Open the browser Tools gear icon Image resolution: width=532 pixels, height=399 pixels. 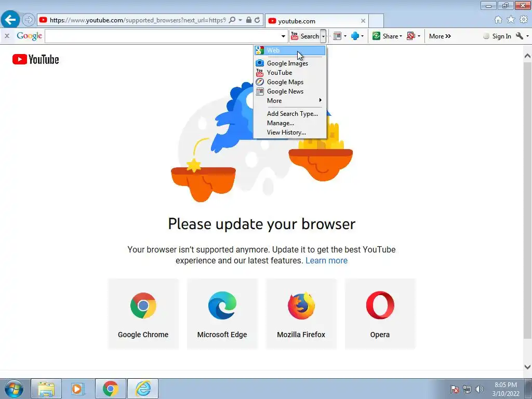point(524,20)
